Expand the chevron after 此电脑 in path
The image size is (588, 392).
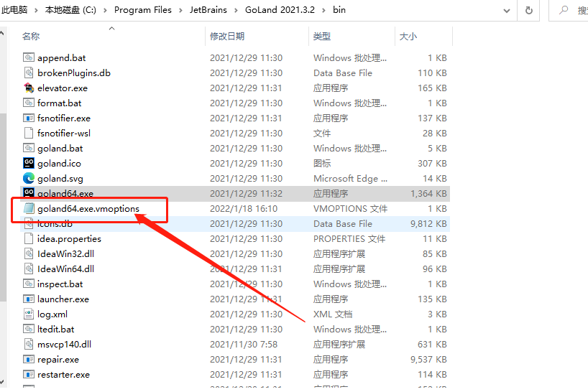[x=36, y=10]
